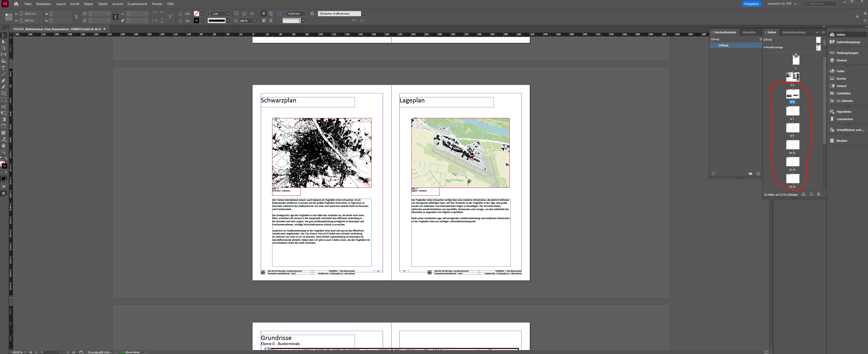Click the black stroke color swatch
Image resolution: width=868 pixels, height=354 pixels.
coord(196,21)
